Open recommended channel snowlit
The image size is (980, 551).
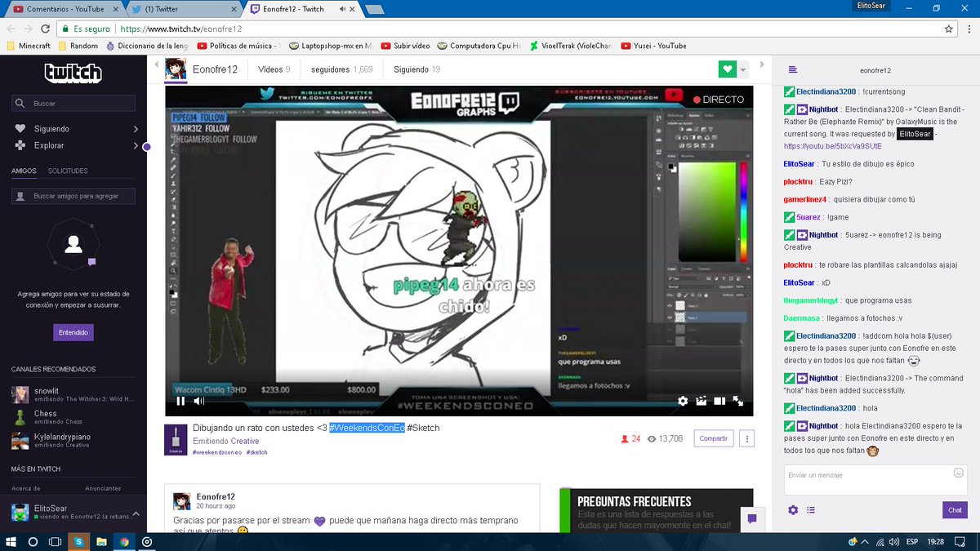tap(72, 394)
